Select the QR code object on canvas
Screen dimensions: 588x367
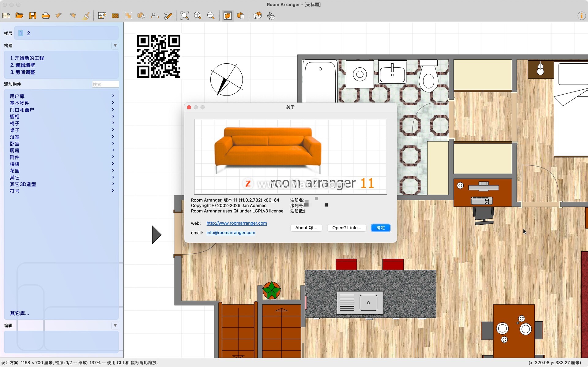pyautogui.click(x=159, y=56)
